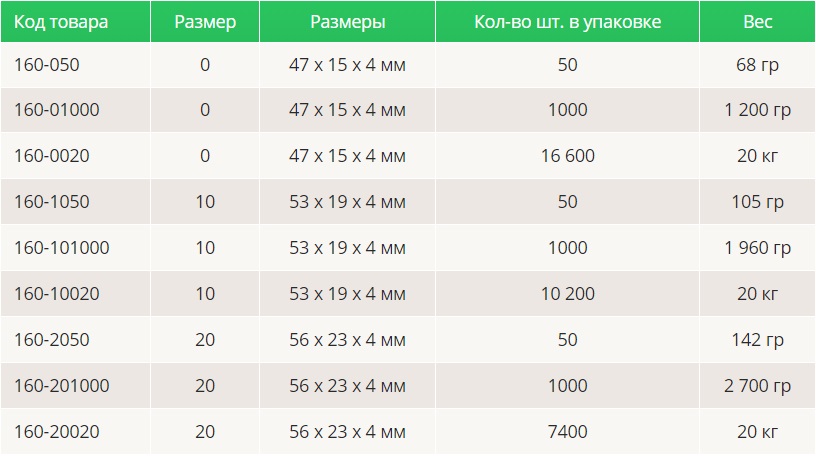Select product code 160-201000
The image size is (816, 460).
(x=62, y=386)
